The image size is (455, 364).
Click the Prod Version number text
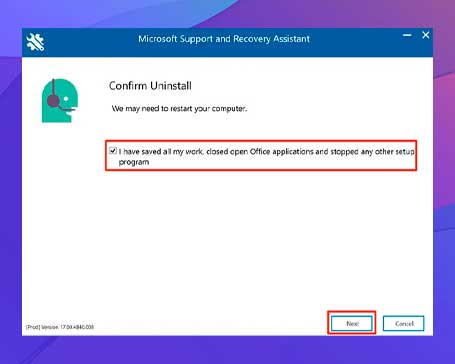click(x=60, y=327)
